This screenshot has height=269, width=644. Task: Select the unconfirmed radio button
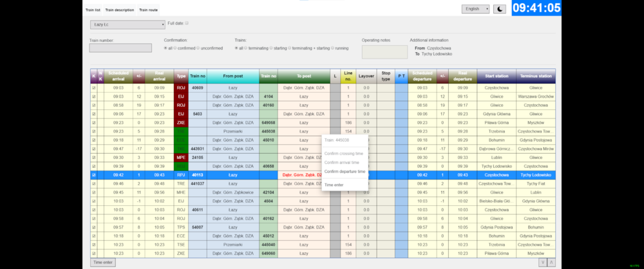tap(199, 48)
